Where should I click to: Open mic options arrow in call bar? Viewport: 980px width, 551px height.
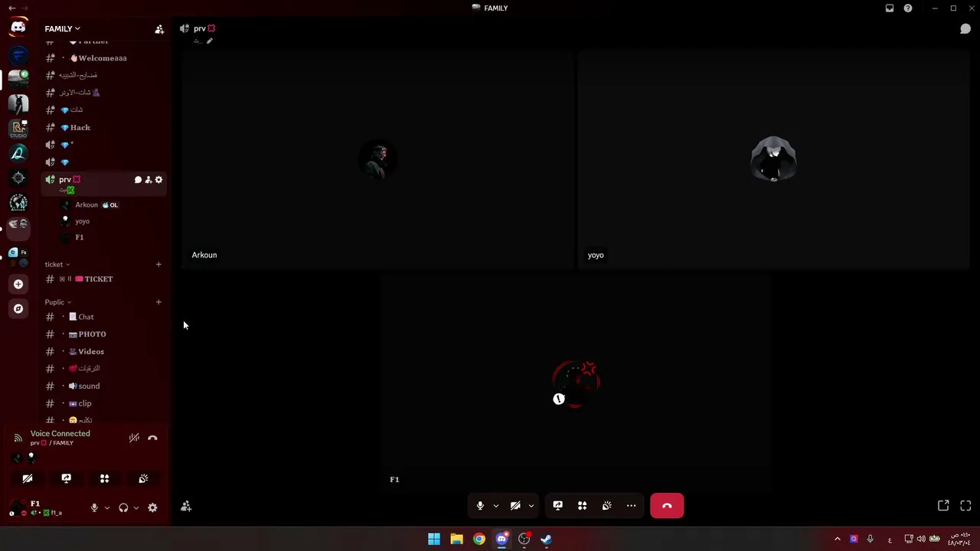pos(495,506)
